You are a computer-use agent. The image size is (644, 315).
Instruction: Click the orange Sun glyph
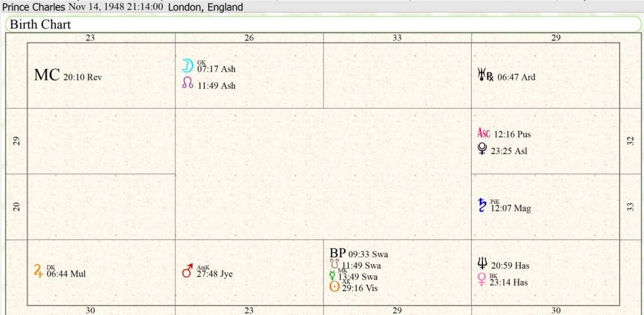[335, 287]
